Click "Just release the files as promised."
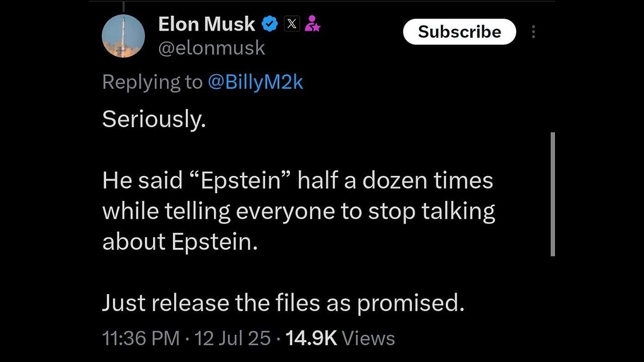This screenshot has width=644, height=362. point(283,303)
